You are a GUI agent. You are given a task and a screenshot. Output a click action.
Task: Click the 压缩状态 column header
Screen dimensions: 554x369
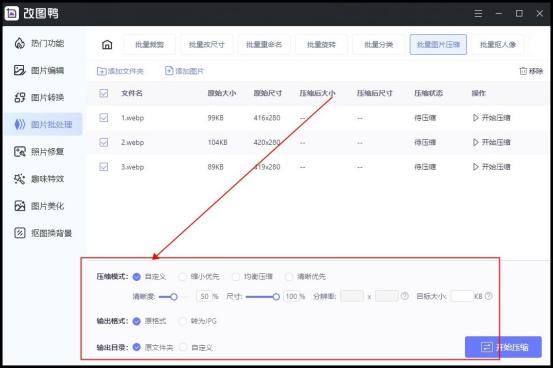428,93
